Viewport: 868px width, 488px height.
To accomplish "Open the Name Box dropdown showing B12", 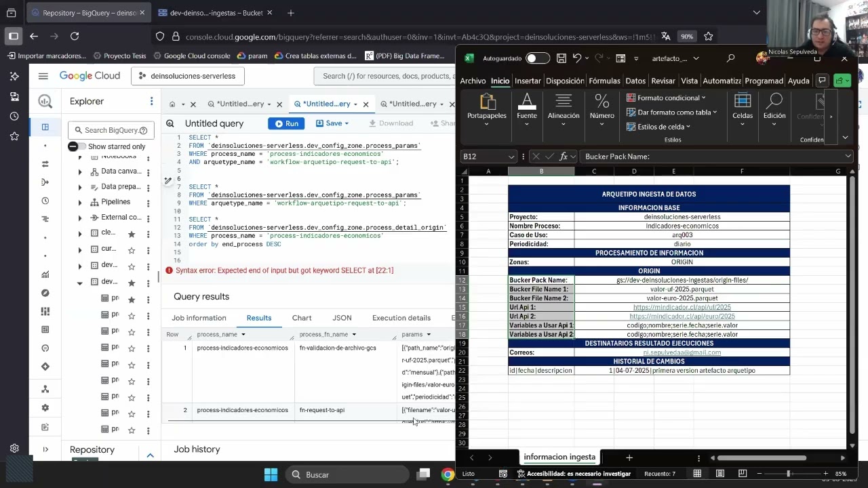I will pos(511,157).
